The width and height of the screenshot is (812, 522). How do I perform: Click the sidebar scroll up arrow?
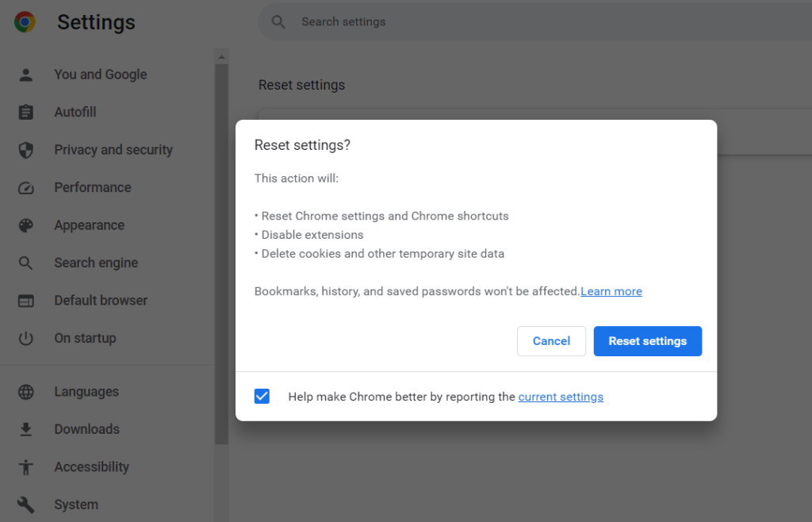pos(222,57)
